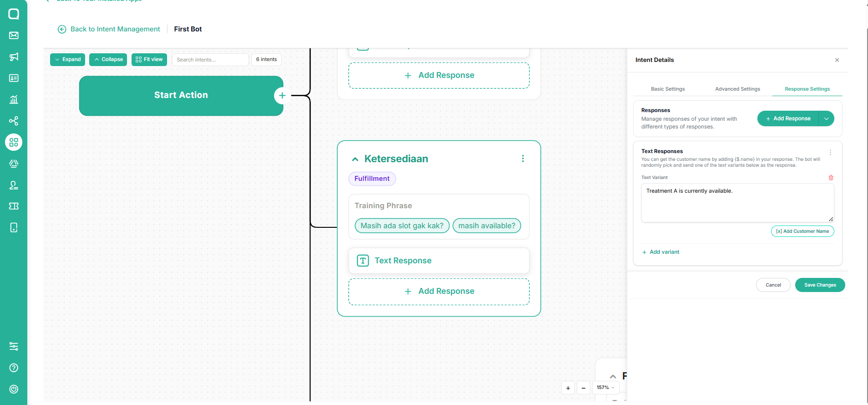Viewport: 868px width, 405px height.
Task: Open the Text Response block
Action: pyautogui.click(x=439, y=261)
